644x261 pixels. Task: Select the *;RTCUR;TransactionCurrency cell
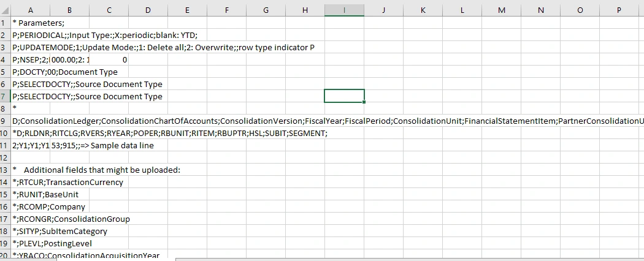[30, 182]
